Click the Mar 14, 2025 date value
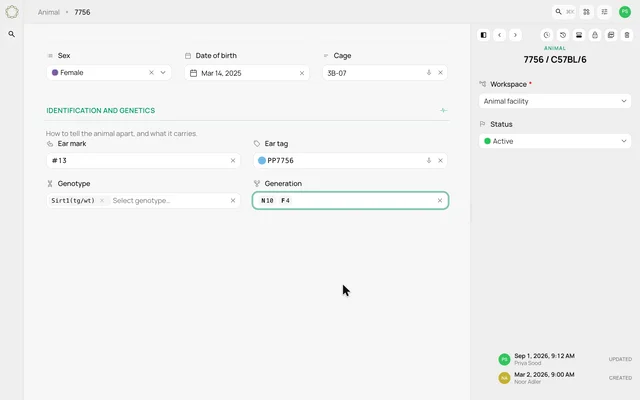 point(221,73)
